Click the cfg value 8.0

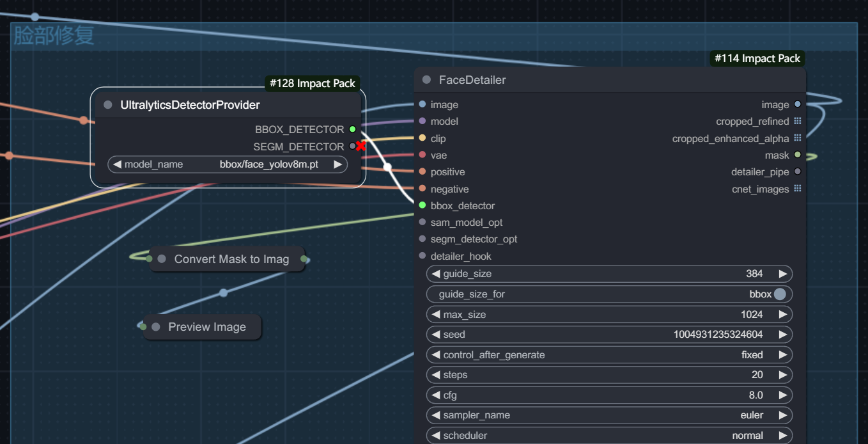pos(756,395)
